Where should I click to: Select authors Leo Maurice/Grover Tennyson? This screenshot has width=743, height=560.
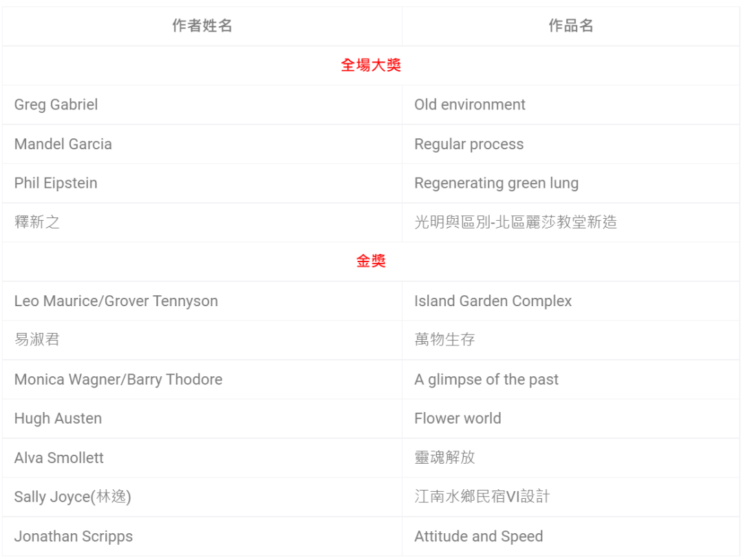tap(116, 301)
